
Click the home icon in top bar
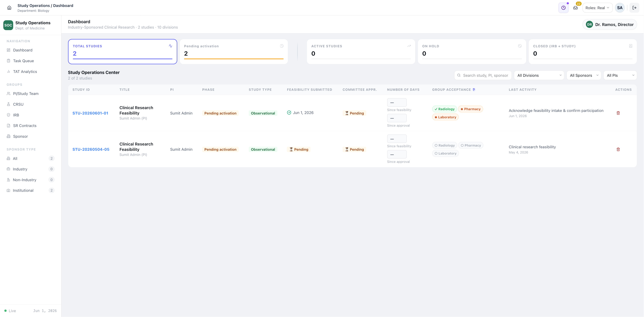(x=9, y=8)
